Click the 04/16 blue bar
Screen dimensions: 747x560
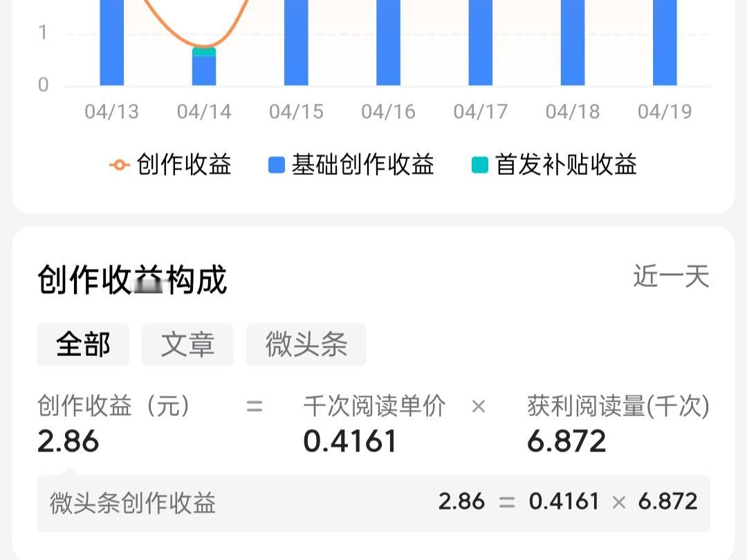coord(388,43)
